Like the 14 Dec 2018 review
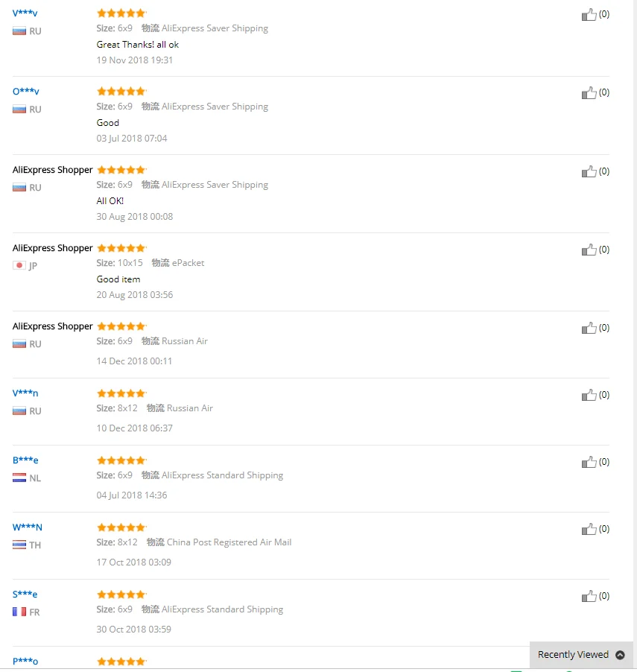Viewport: 637px width, 672px height. click(x=589, y=329)
